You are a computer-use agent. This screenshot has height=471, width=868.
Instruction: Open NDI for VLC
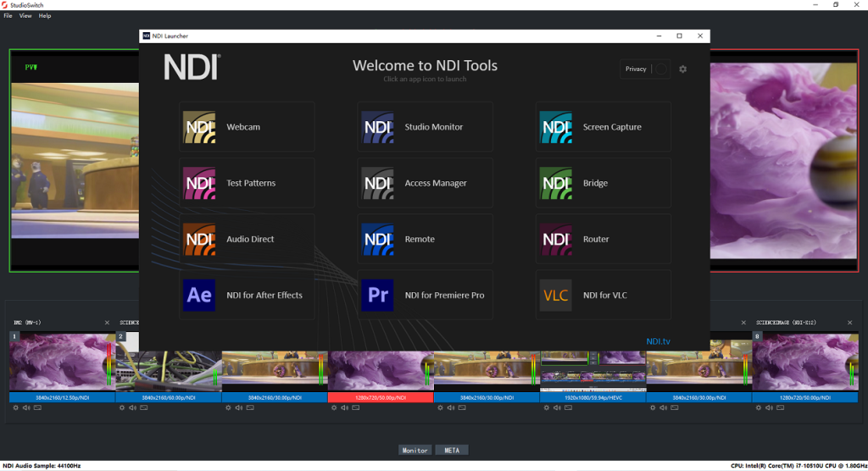(604, 295)
